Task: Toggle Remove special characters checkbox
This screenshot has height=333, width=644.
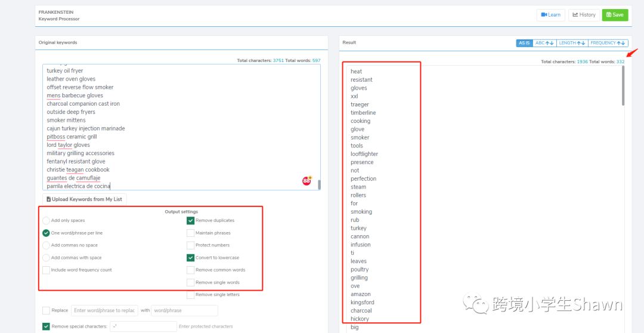Action: [x=46, y=327]
